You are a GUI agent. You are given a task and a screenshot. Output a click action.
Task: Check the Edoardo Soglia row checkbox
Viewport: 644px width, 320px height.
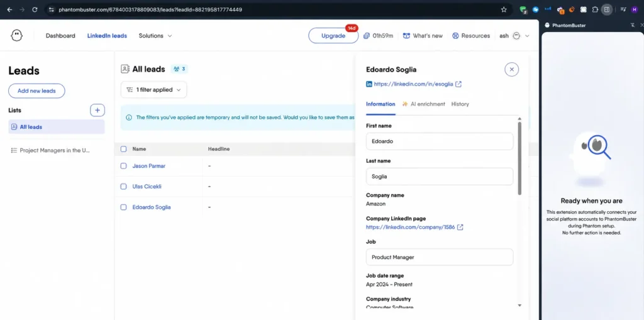tap(124, 207)
